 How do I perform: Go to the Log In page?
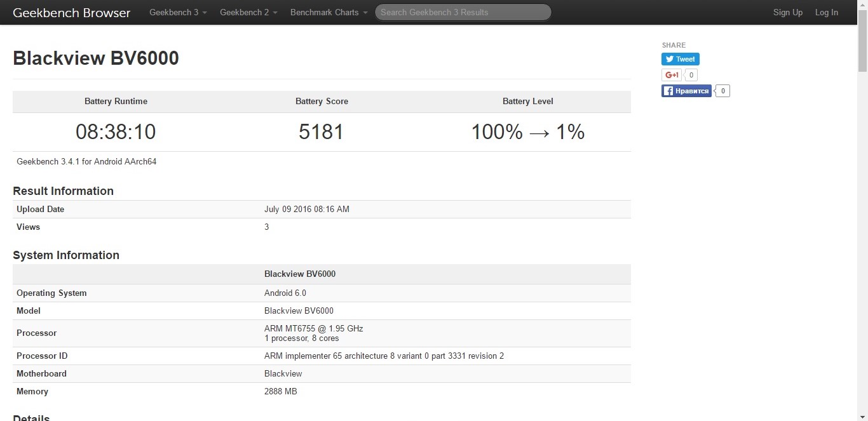pyautogui.click(x=827, y=12)
